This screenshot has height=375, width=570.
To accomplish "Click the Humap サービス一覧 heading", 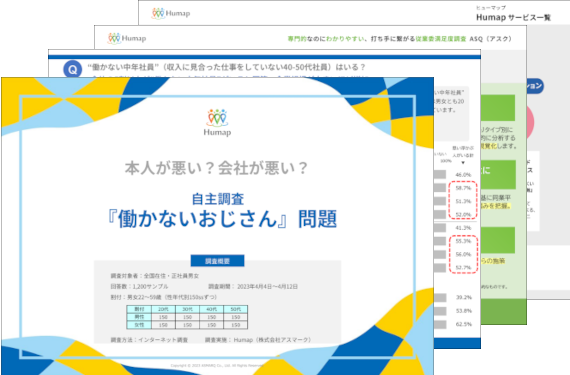I will (513, 17).
